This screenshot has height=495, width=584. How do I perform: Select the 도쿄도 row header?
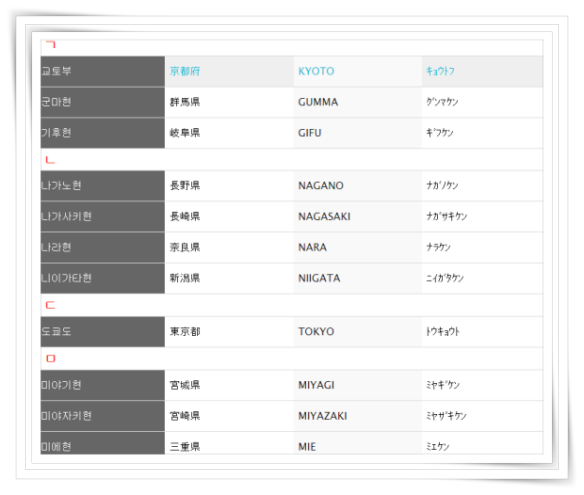pyautogui.click(x=102, y=331)
